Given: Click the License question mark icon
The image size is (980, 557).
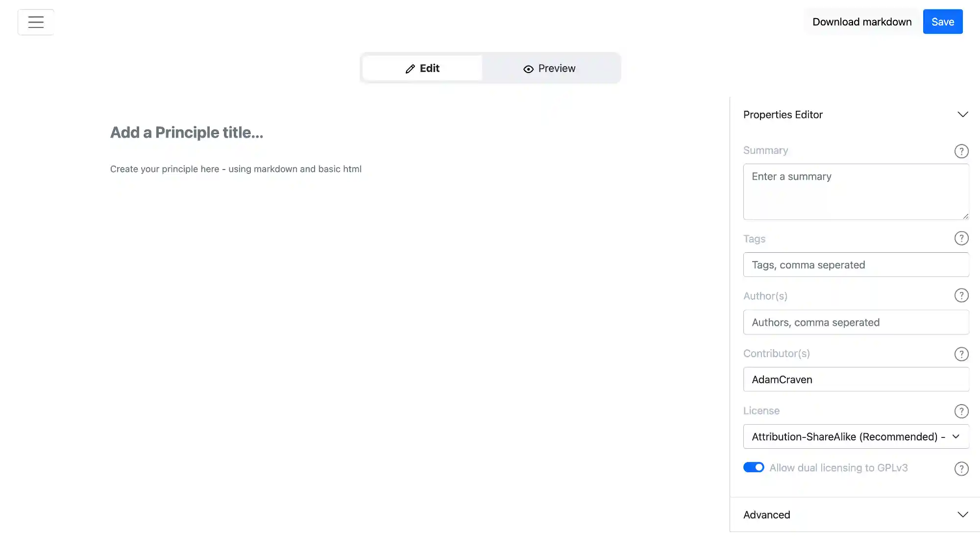Looking at the screenshot, I should (x=961, y=411).
